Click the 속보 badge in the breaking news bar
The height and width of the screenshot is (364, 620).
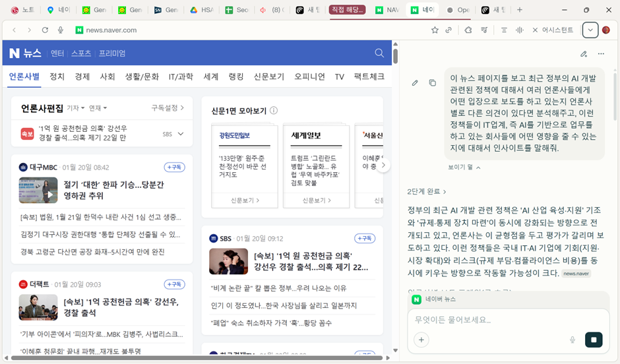point(27,134)
